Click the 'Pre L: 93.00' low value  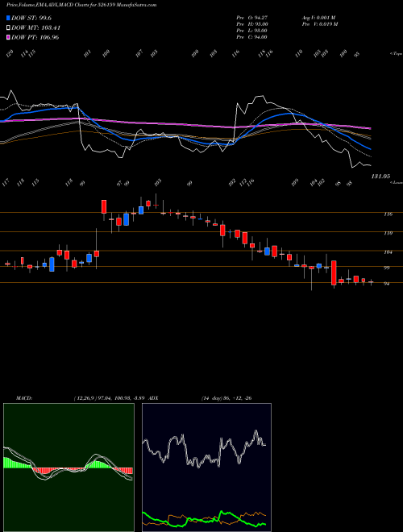(x=252, y=31)
